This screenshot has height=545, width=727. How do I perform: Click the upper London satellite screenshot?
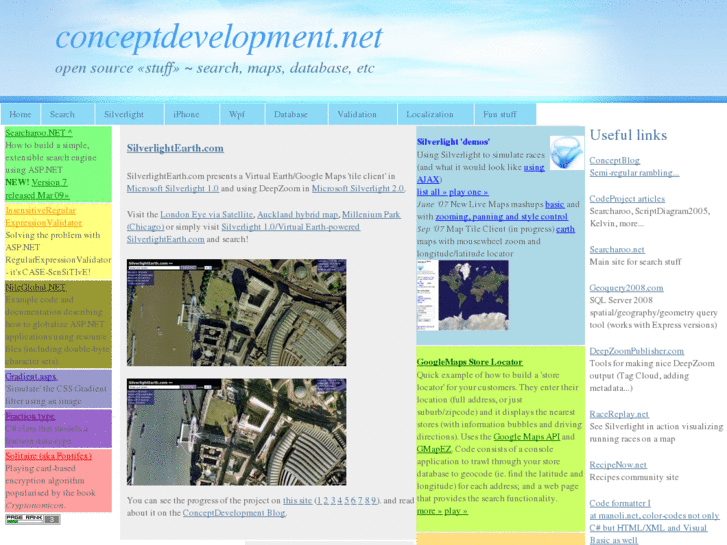[x=236, y=313]
